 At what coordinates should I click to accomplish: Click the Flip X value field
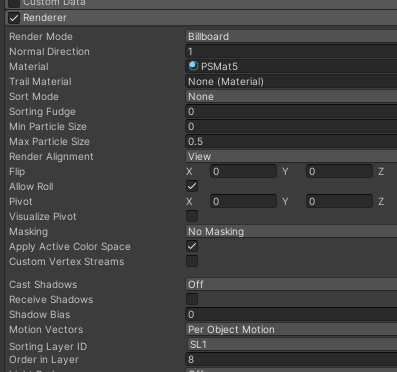click(243, 171)
